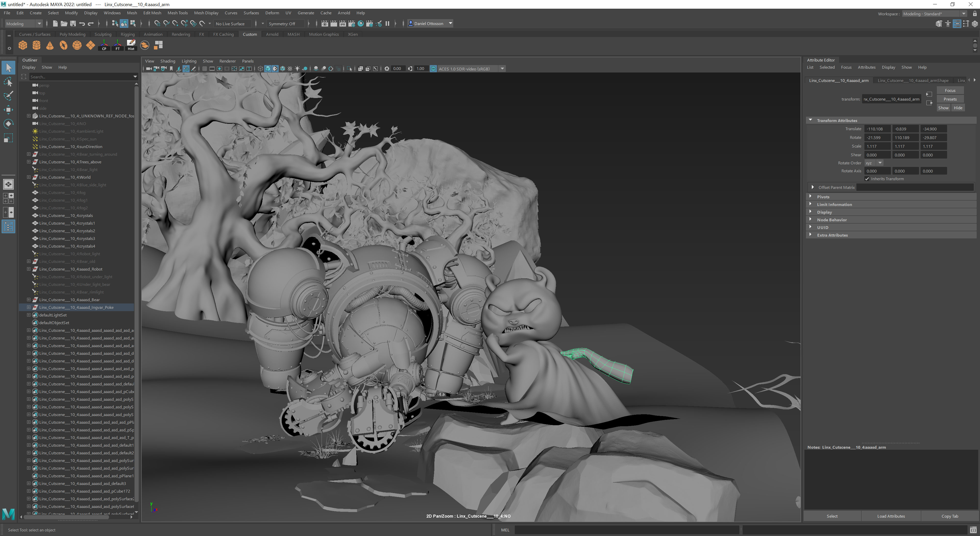Screen dimensions: 980x536
Task: Click the Hist shelf button
Action: click(131, 45)
